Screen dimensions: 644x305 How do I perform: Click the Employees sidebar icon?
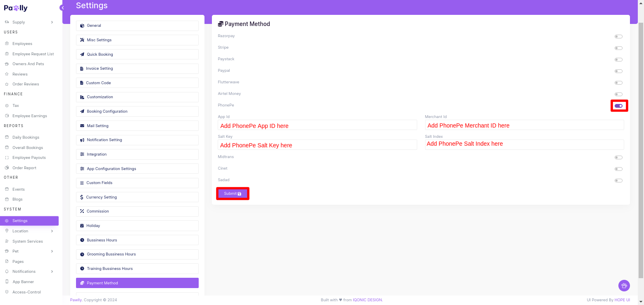click(7, 43)
